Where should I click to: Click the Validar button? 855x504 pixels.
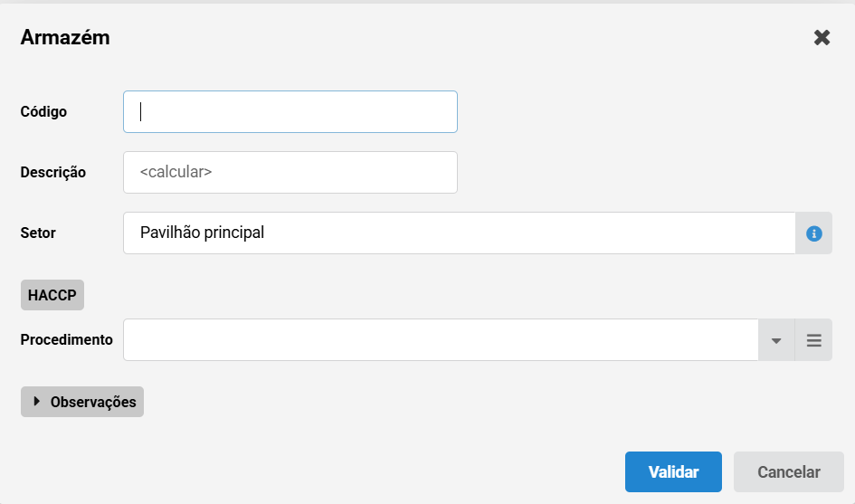673,471
